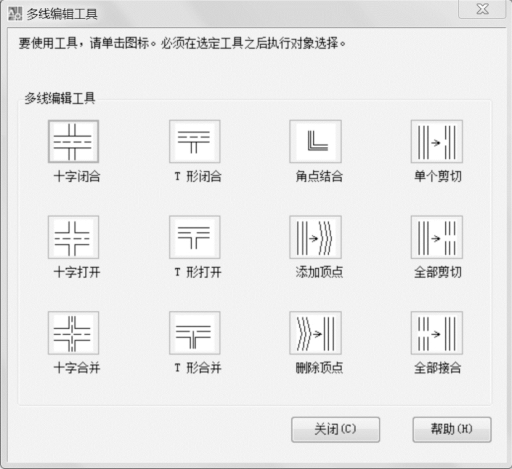
Task: Select the 全部剪切 cut all icon
Action: pyautogui.click(x=437, y=237)
